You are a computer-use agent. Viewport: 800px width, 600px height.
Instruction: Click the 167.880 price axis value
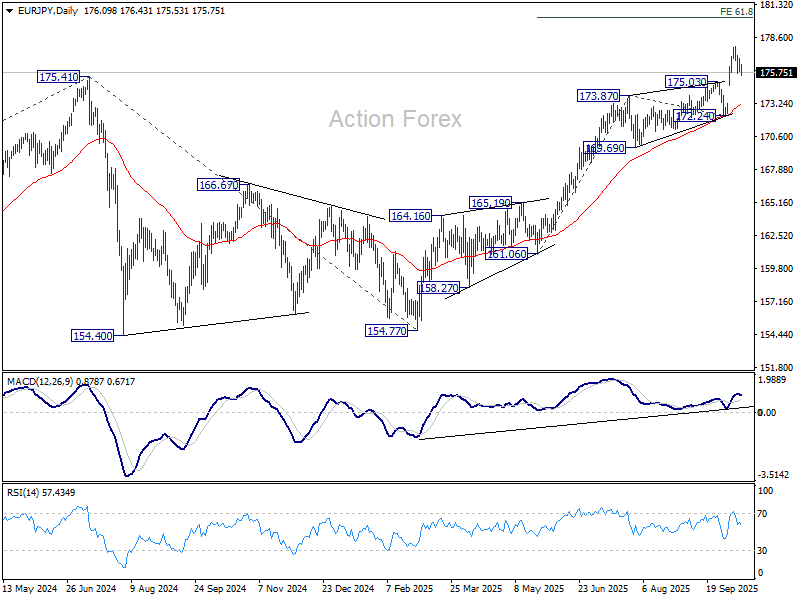(777, 169)
